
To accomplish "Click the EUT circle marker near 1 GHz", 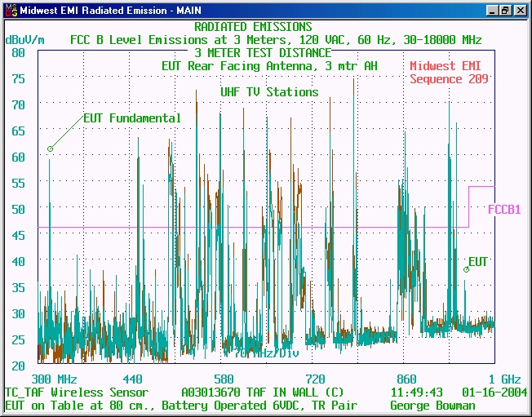I will pos(467,269).
